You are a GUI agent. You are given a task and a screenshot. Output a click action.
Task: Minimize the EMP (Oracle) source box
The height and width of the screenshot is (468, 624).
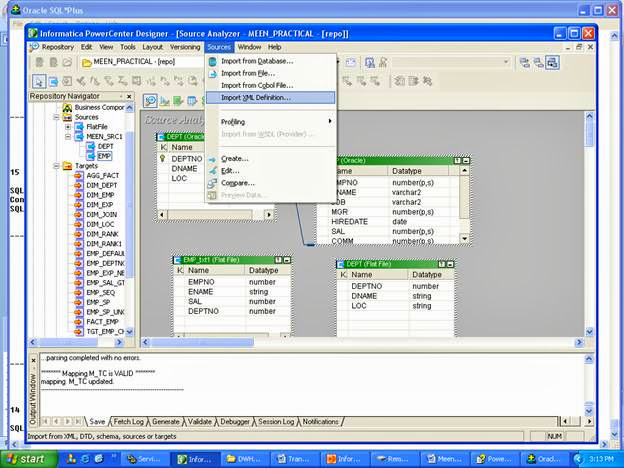[466, 161]
